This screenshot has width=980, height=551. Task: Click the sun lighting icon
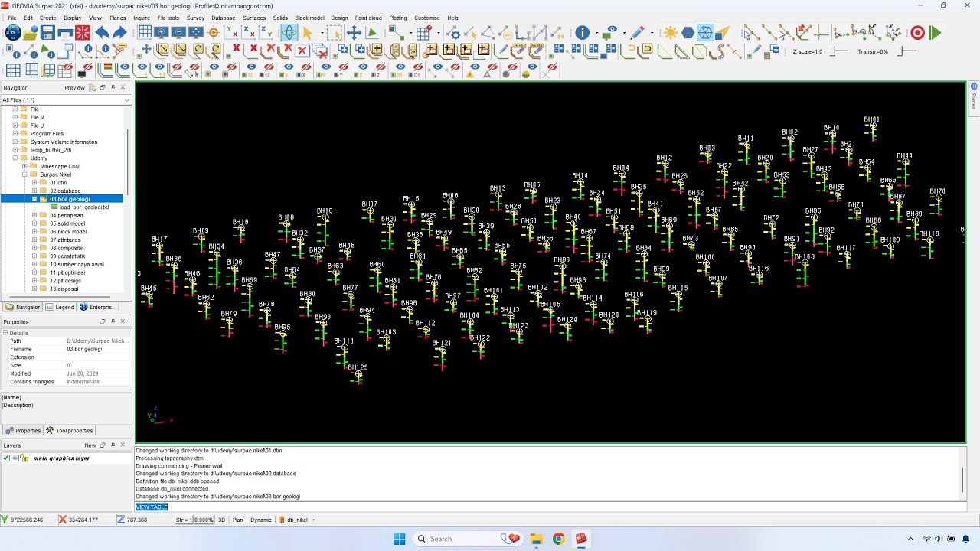click(x=671, y=33)
